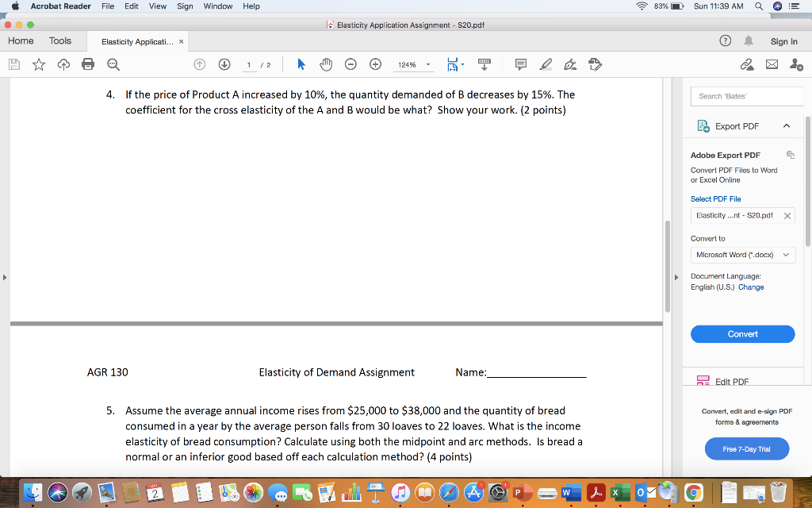Viewport: 812px width, 508px height.
Task: Click Select PDF File link
Action: [x=716, y=198]
